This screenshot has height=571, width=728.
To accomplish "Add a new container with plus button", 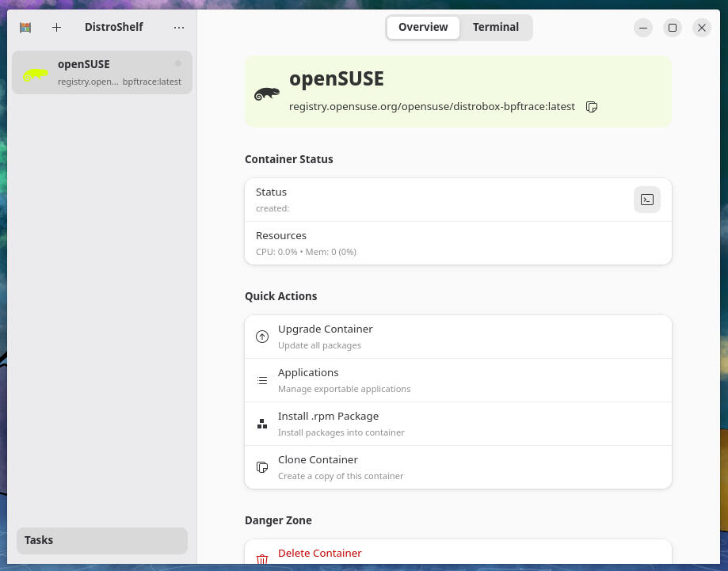I will [x=56, y=27].
